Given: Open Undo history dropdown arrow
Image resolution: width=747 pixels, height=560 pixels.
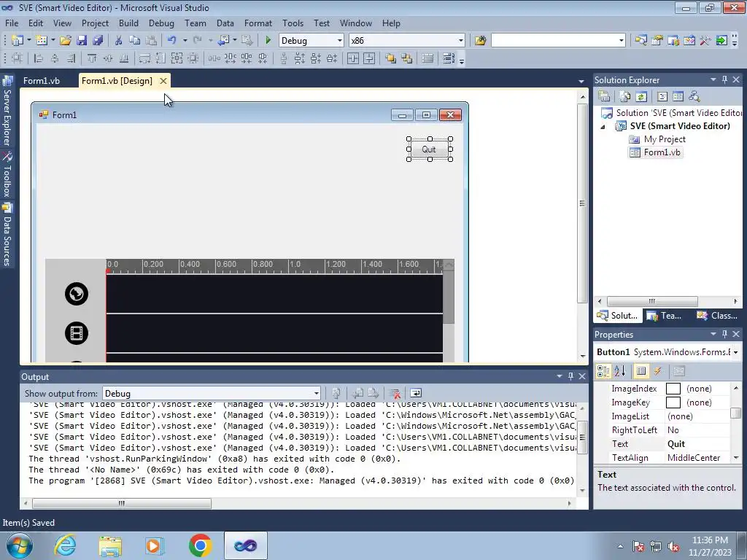Looking at the screenshot, I should (185, 41).
